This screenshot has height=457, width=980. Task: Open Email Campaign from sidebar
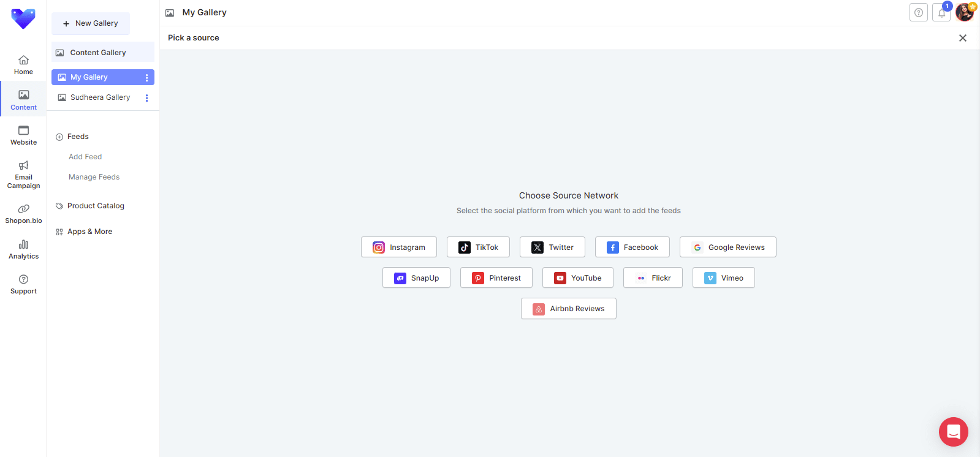pos(23,175)
